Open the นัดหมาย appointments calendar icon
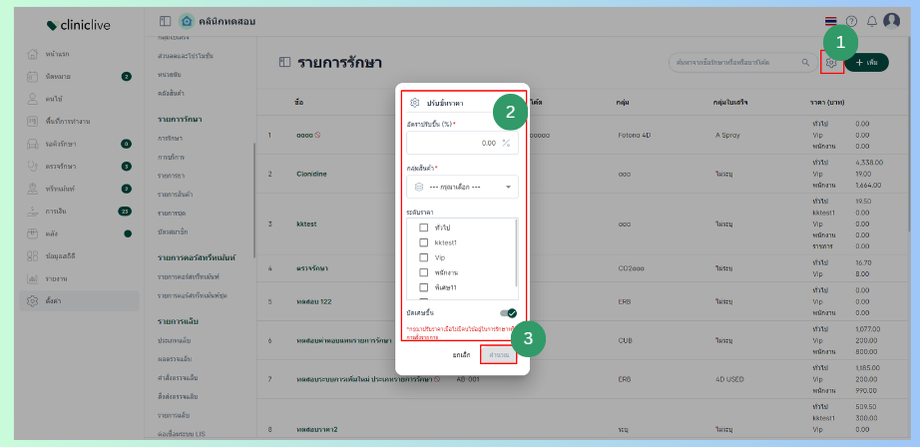Screen dimensions: 920x447 (33, 76)
